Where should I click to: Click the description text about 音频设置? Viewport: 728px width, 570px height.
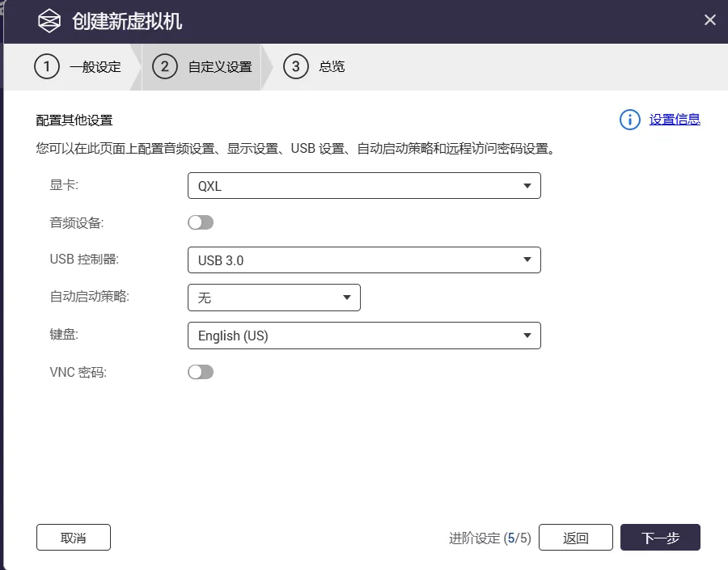coord(296,149)
